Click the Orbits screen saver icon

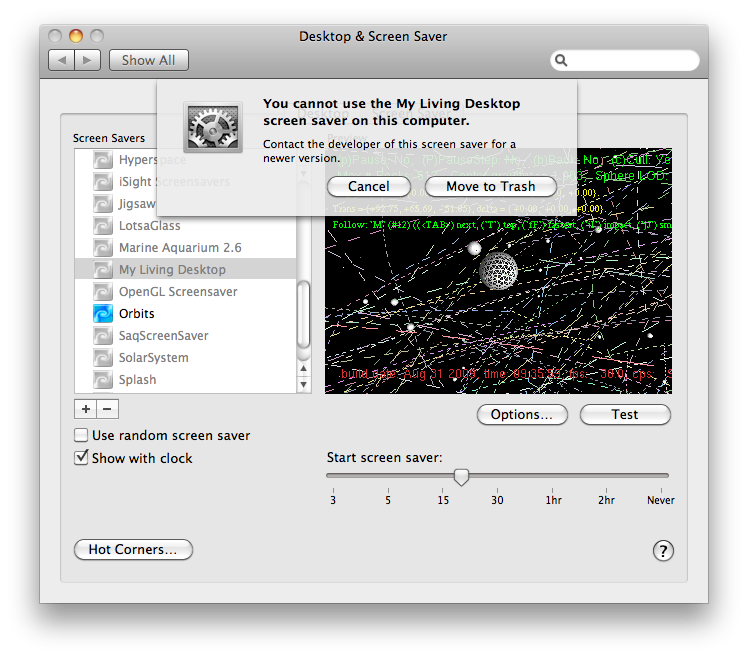pyautogui.click(x=103, y=314)
